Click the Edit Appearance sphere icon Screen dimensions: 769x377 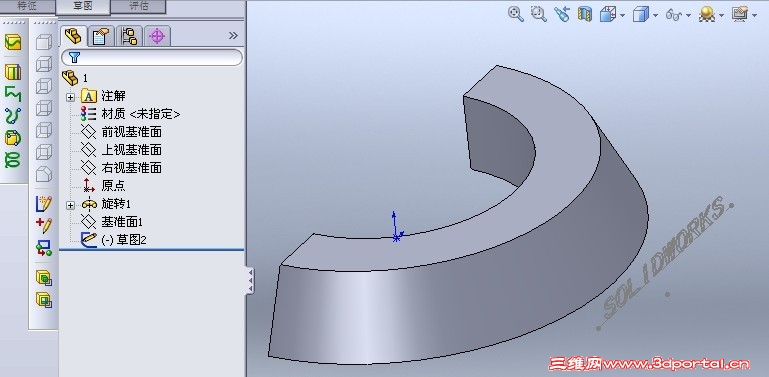(707, 14)
